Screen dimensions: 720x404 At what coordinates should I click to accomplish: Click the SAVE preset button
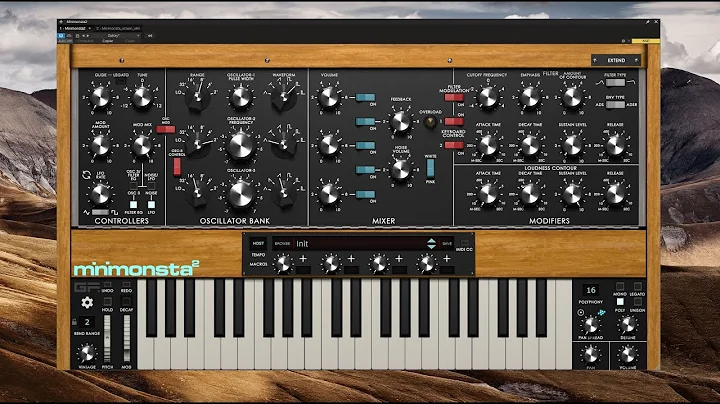point(447,244)
